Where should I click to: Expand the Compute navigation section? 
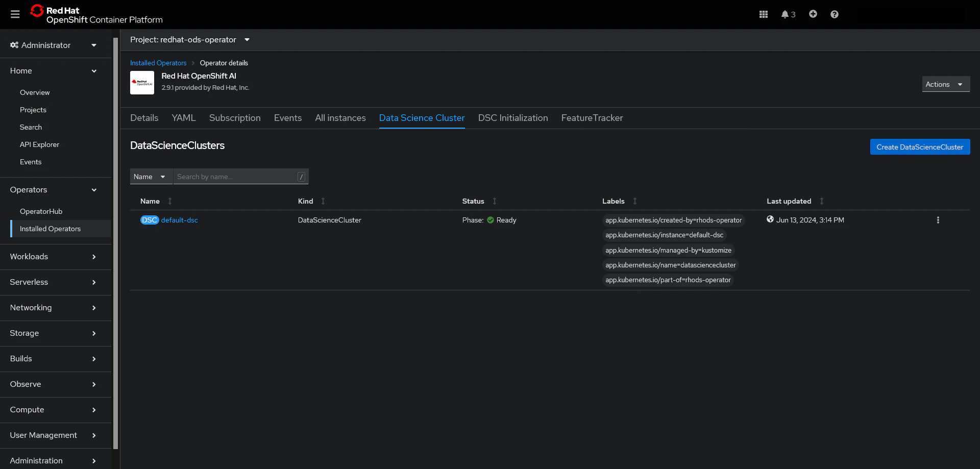pos(56,410)
